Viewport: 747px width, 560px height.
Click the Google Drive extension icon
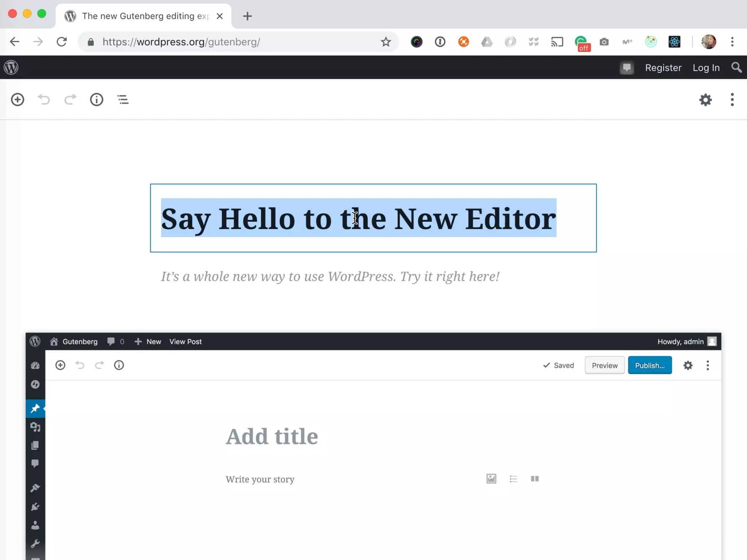(x=487, y=42)
